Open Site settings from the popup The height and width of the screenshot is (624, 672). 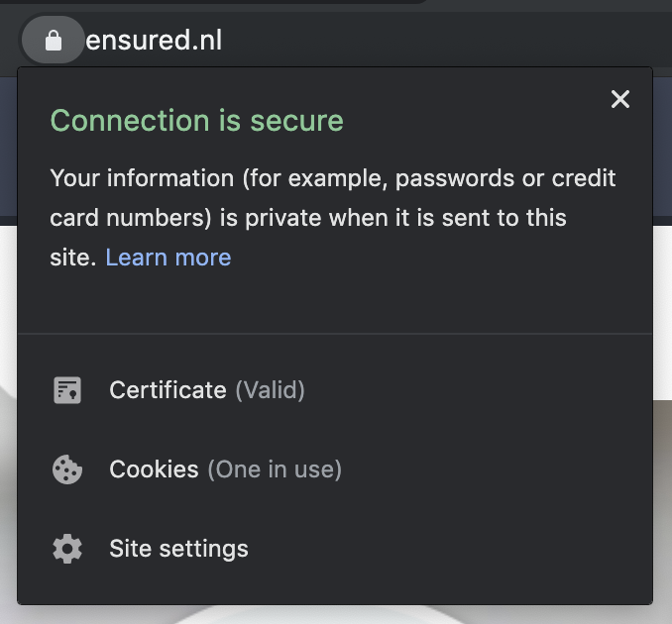pos(178,549)
